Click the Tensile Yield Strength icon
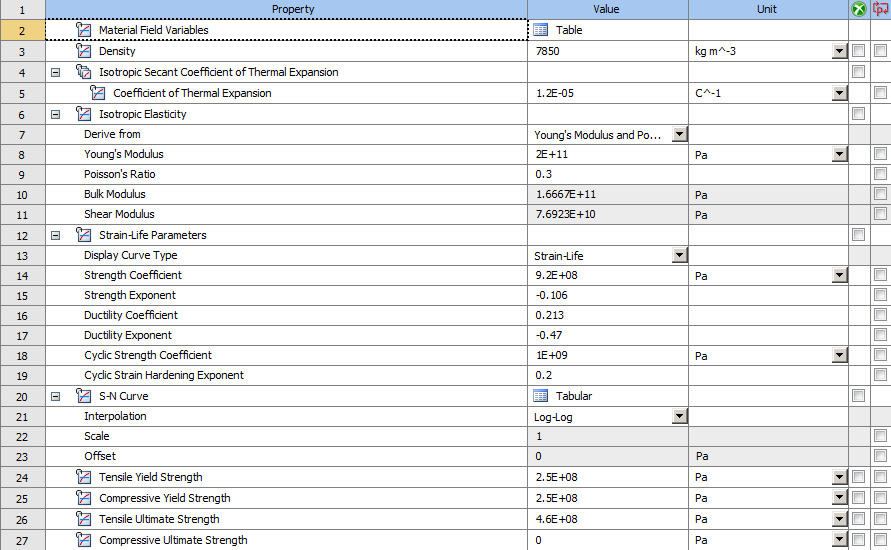891x550 pixels. pyautogui.click(x=84, y=477)
